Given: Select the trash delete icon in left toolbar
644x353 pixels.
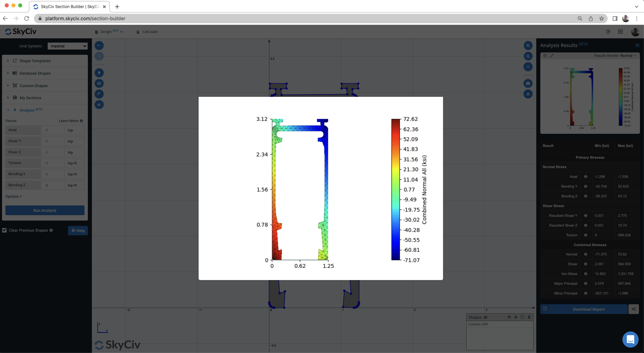Looking at the screenshot, I should point(99,72).
